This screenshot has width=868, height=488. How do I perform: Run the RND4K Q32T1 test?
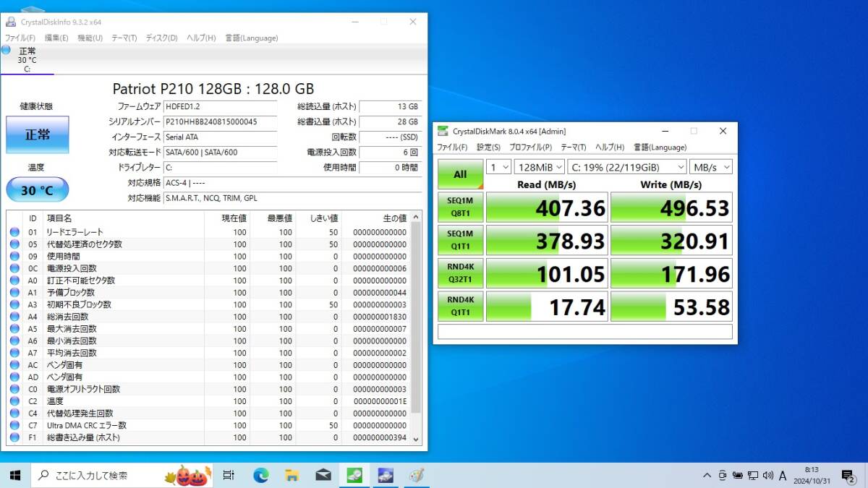(460, 273)
